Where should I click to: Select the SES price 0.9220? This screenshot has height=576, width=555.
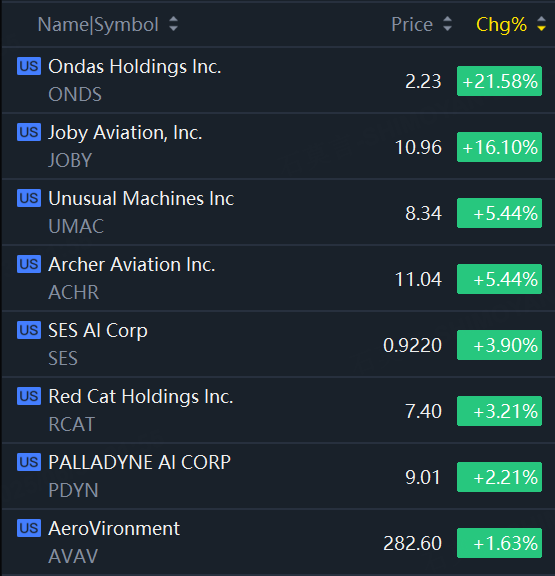[x=412, y=345]
